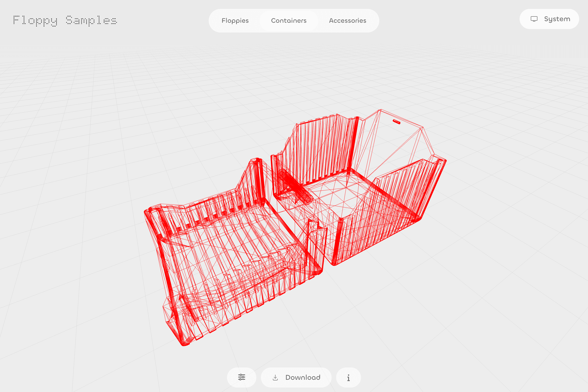This screenshot has height=392, width=588.
Task: Click the Download text label
Action: 303,377
